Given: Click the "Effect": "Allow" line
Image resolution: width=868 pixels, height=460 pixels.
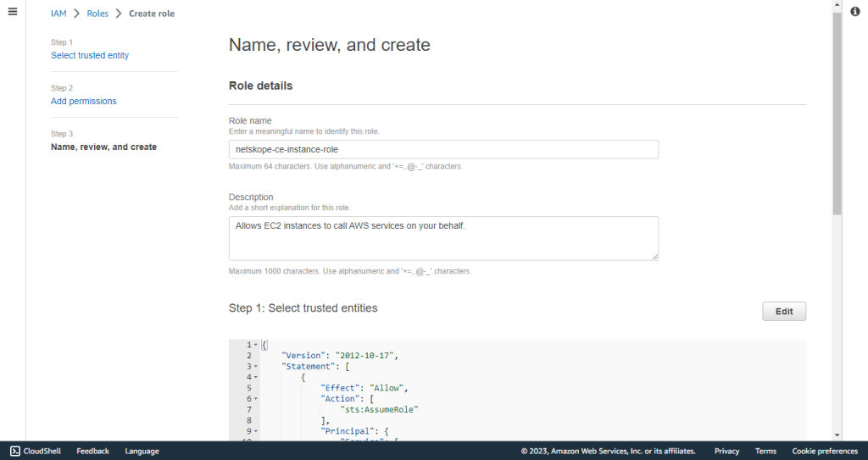Looking at the screenshot, I should tap(364, 388).
